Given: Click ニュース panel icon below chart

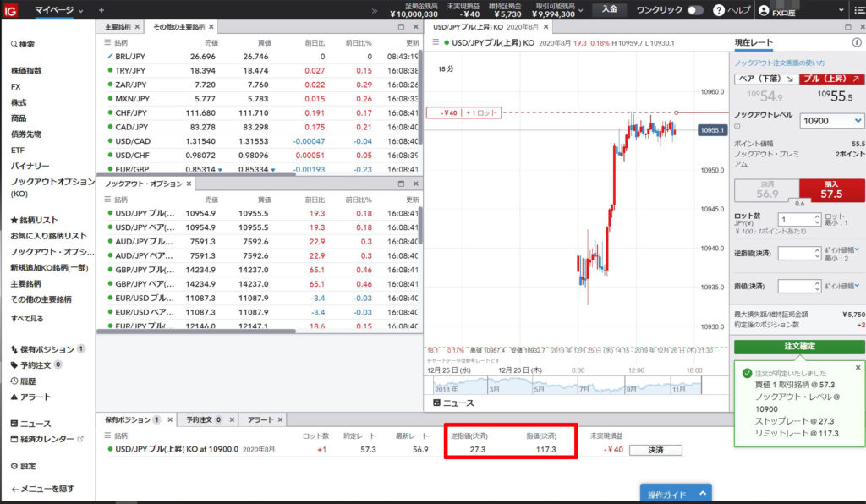Looking at the screenshot, I should coord(436,403).
